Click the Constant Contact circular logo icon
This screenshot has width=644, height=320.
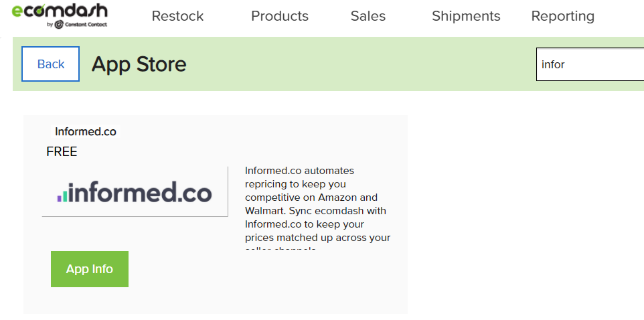pos(59,24)
